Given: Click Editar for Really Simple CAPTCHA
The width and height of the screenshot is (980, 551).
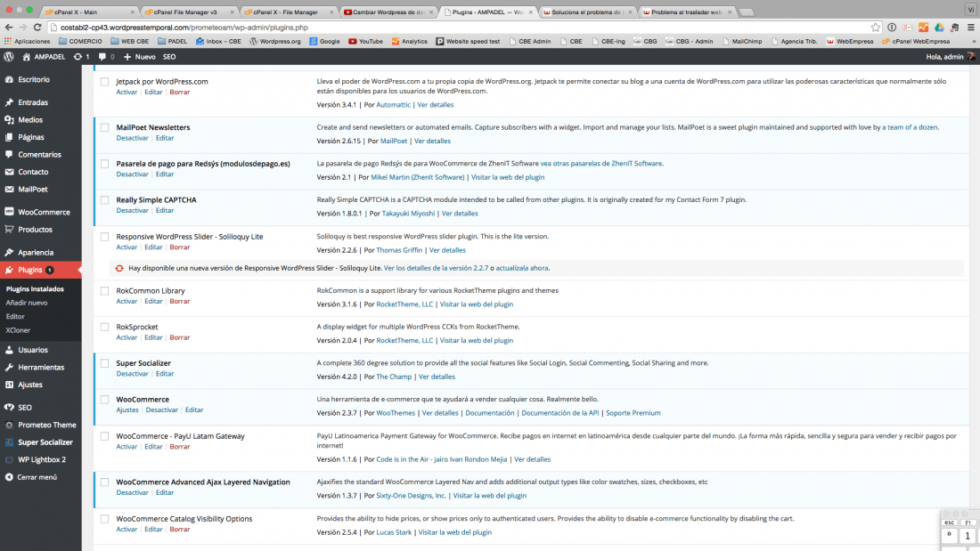Looking at the screenshot, I should point(165,211).
